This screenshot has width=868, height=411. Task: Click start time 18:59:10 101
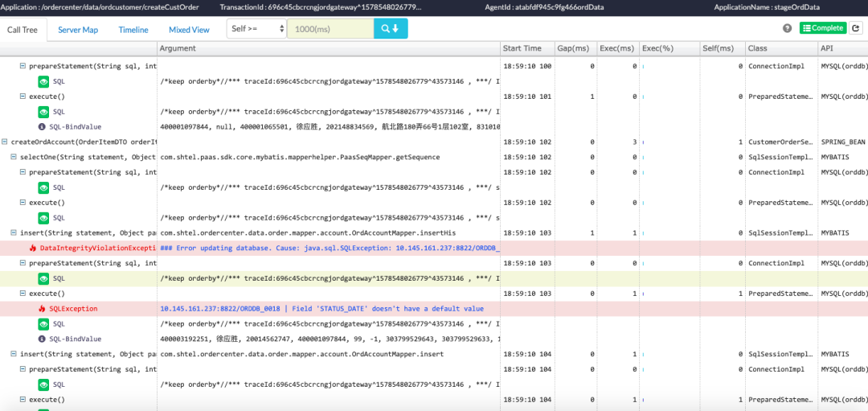(x=527, y=97)
